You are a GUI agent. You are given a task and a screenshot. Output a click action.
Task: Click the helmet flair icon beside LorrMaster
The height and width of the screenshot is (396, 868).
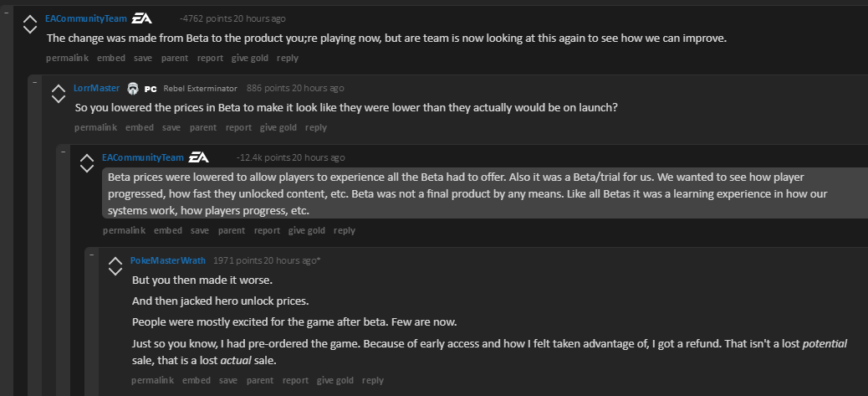click(133, 88)
